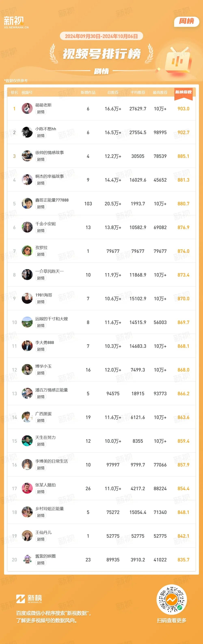Click the 周榜 weekly ranking badge
Screen dimensions: 203x644
[x=187, y=22]
